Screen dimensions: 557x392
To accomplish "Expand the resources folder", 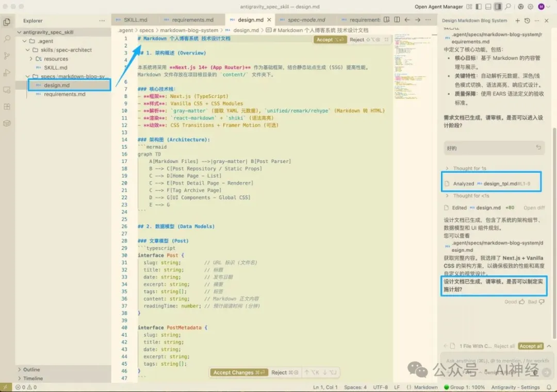I will pos(56,59).
